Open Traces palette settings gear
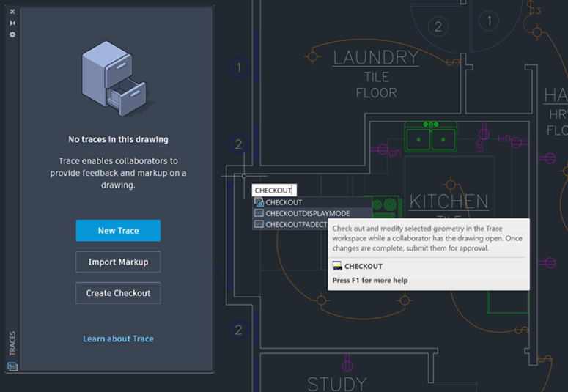The height and width of the screenshot is (392, 568). (12, 34)
